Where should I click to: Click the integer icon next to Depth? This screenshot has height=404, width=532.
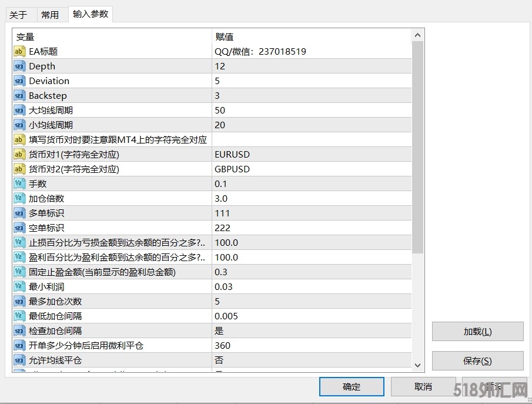pos(19,66)
